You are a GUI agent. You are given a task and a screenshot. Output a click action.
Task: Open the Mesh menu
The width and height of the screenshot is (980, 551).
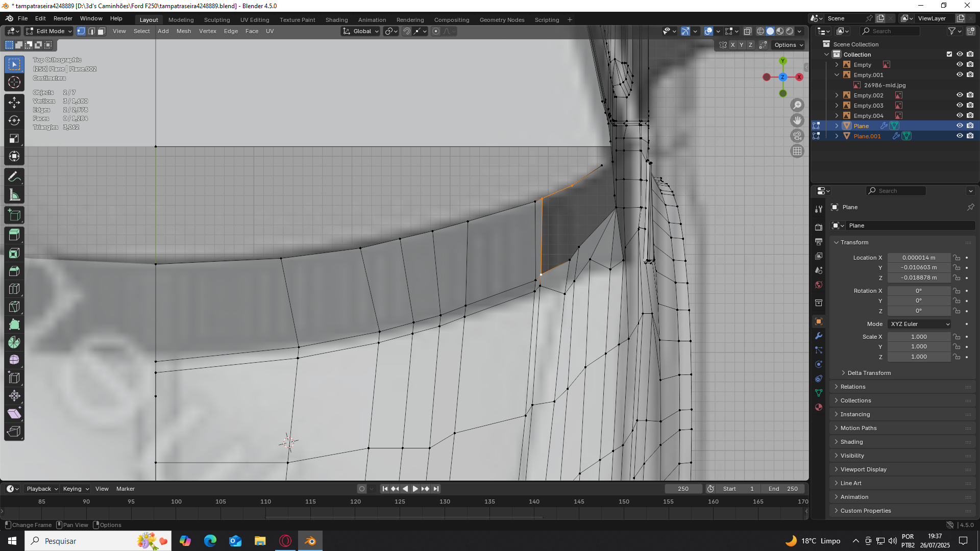183,31
